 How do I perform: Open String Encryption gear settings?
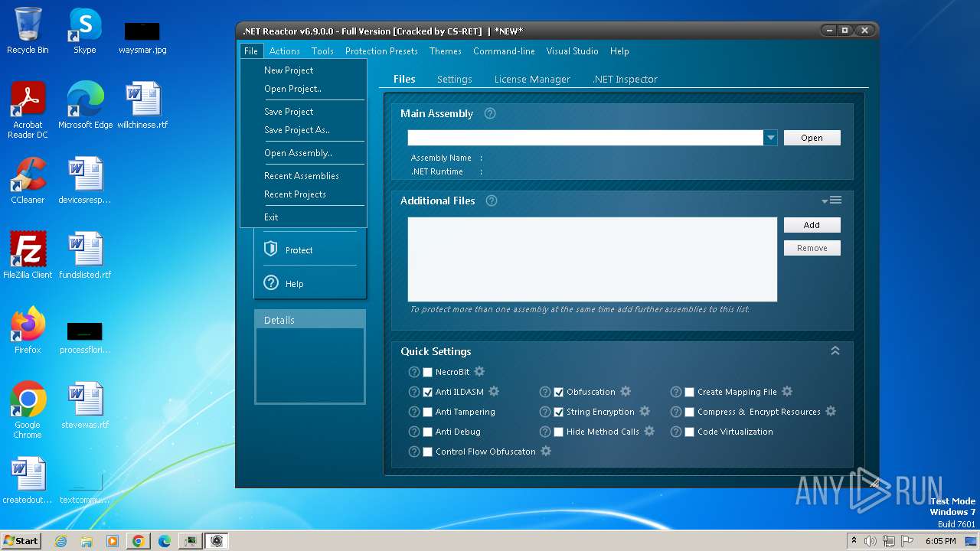645,412
